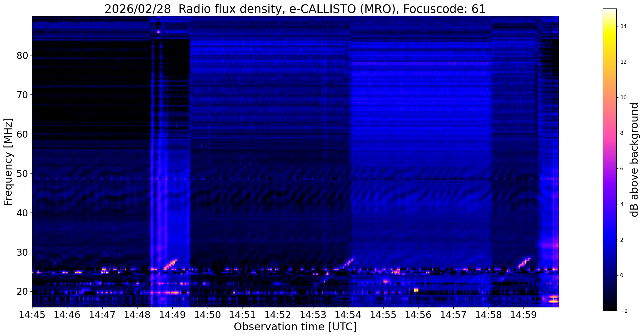
Task: Click the 60 MHz frequency tick label
Action: coord(22,134)
